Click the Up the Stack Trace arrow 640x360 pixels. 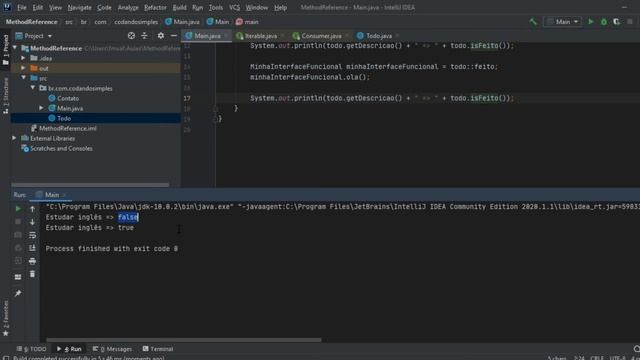(x=32, y=209)
